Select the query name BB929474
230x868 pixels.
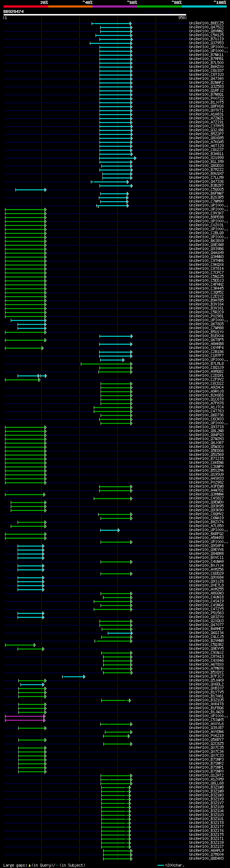14,12
